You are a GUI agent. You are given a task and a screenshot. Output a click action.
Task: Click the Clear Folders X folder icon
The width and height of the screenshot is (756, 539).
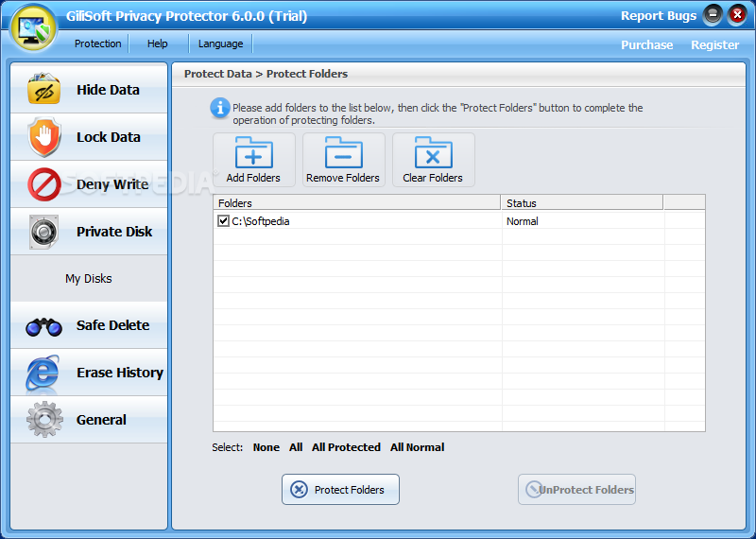pos(433,152)
